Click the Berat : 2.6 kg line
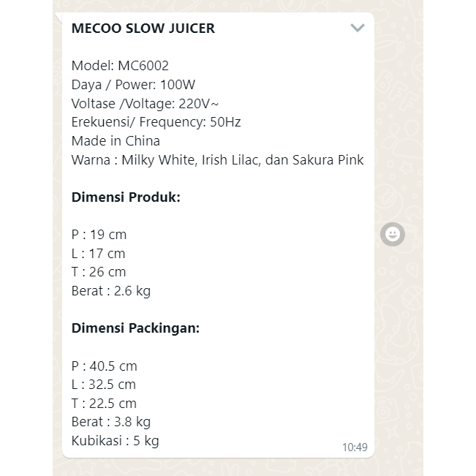This screenshot has height=476, width=476. [x=110, y=291]
